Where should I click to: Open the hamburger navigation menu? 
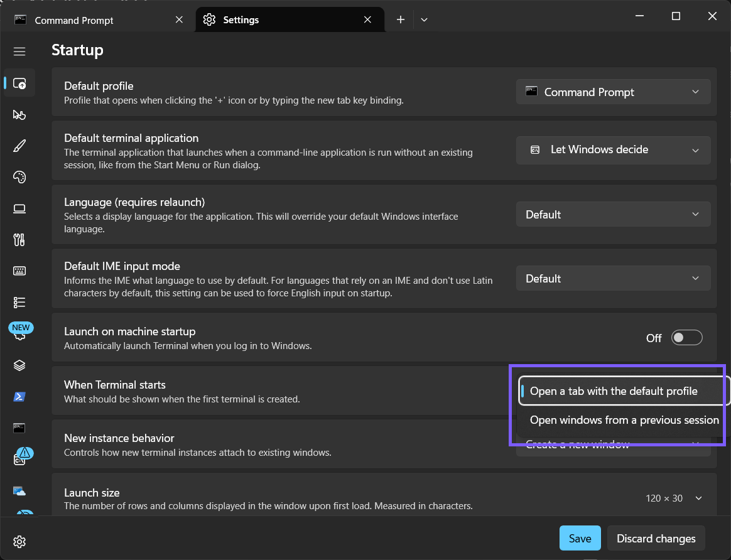click(x=19, y=51)
